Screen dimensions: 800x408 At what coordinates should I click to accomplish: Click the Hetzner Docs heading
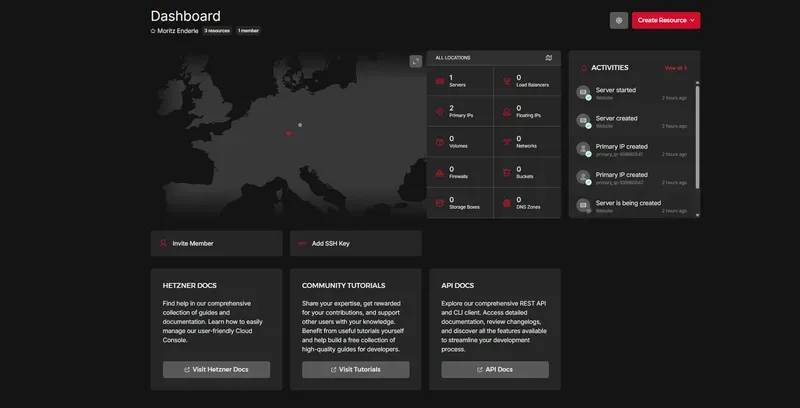(x=190, y=286)
